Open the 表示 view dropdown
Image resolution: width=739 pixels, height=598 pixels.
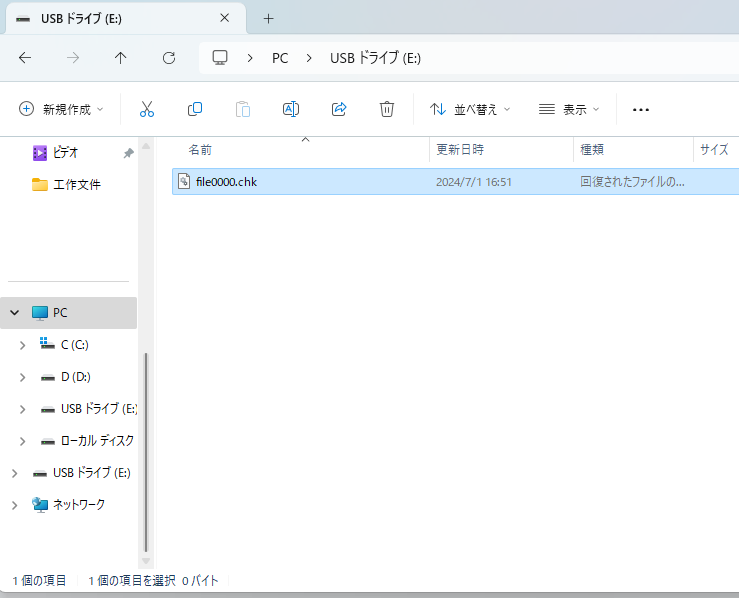569,109
